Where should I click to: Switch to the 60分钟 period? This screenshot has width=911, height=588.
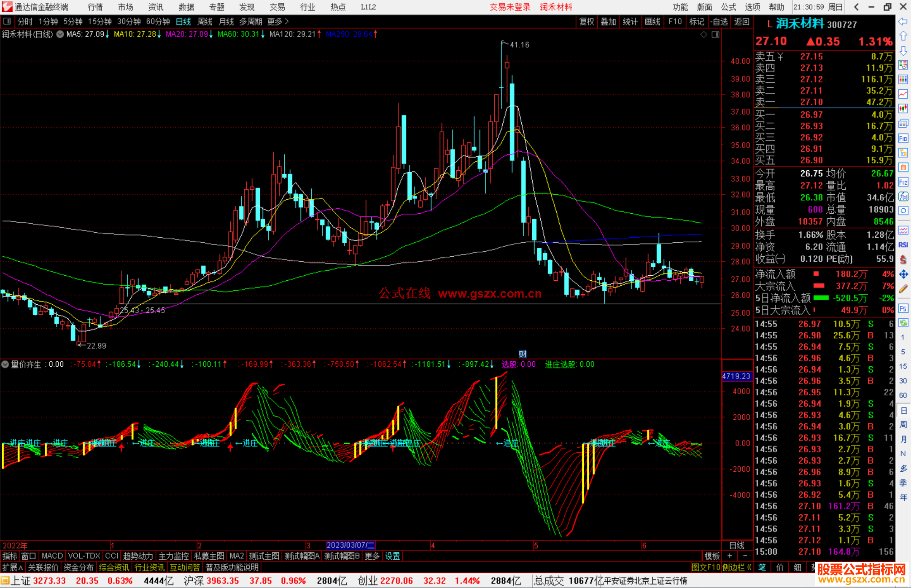[158, 21]
